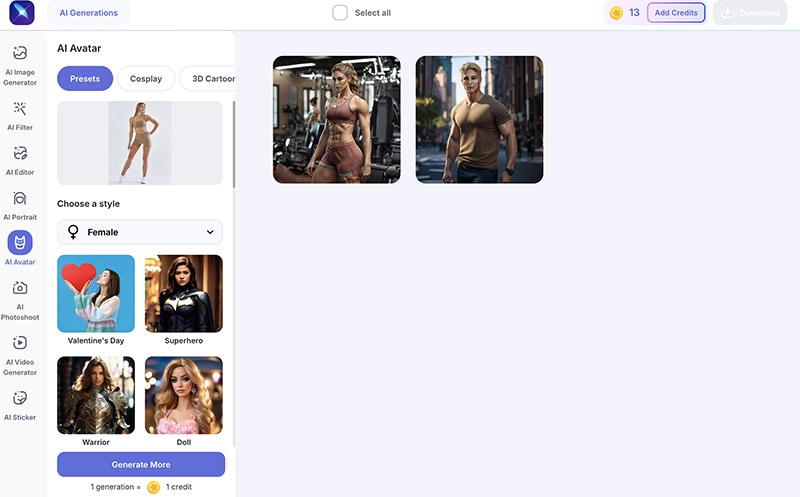Switch to the Cosplay tab
800x497 pixels.
coord(146,79)
